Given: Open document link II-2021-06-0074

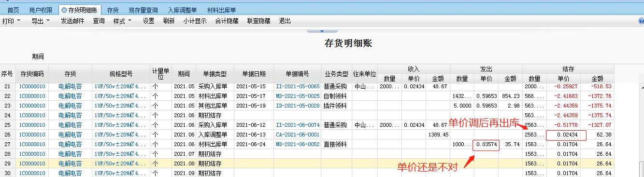Looking at the screenshot, I should tap(298, 125).
